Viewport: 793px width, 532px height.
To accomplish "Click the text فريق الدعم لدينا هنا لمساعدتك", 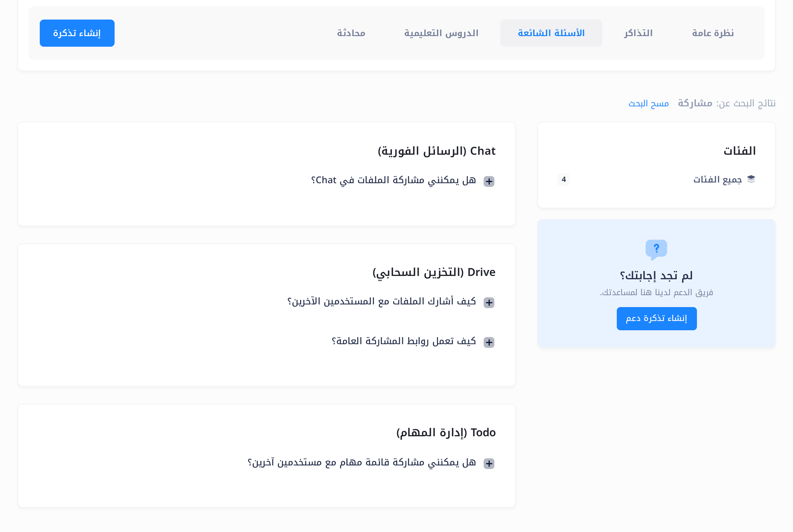I will (x=656, y=293).
